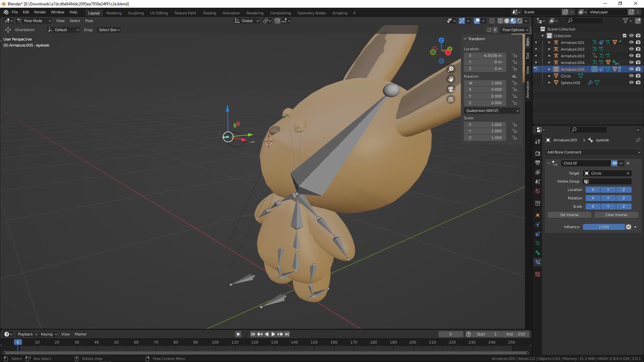The height and width of the screenshot is (362, 644).
Task: Click the Clear Inverse button
Action: (616, 215)
